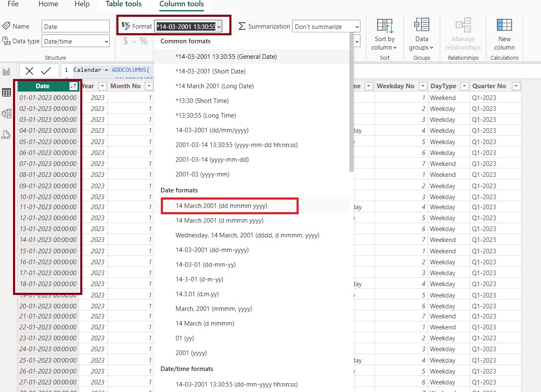Click the Name input field containing Date

tap(76, 26)
